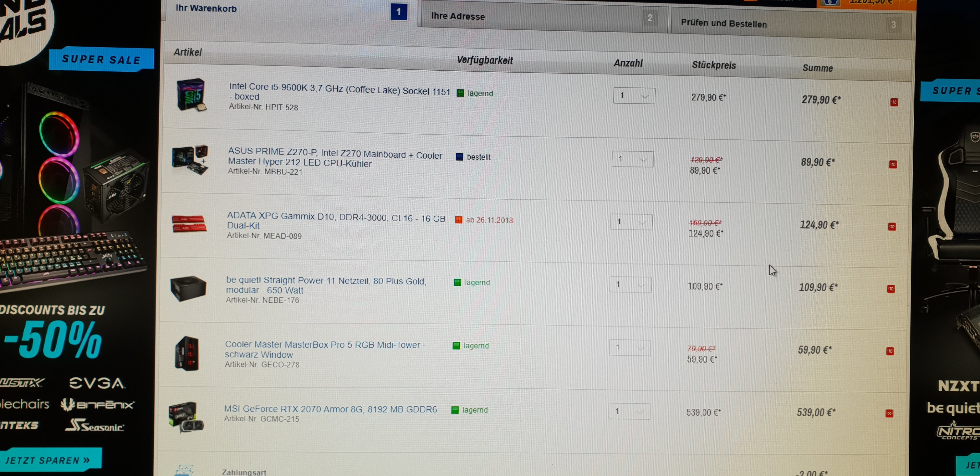Click the SUPER SALE banner on the left
Viewport: 980px width, 476px height.
click(x=101, y=59)
